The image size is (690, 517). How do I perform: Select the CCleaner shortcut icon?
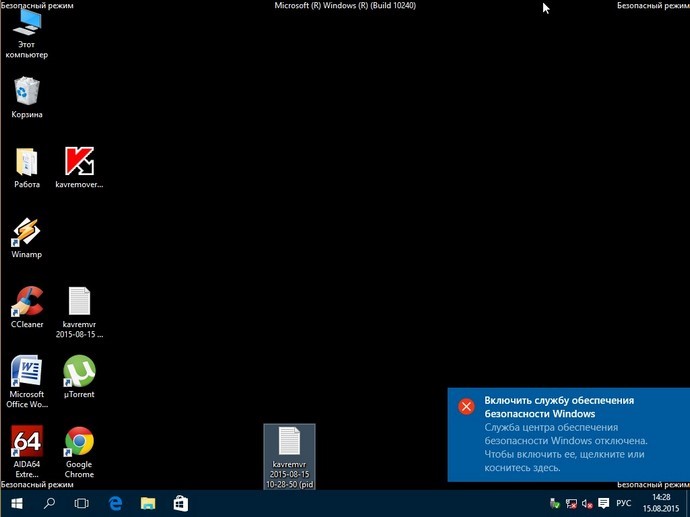point(26,307)
